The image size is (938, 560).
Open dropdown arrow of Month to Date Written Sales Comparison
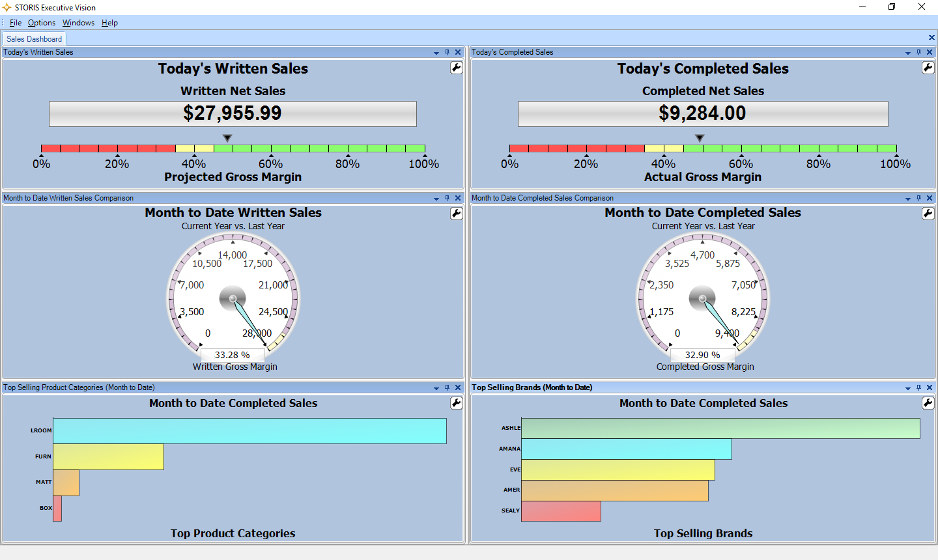[x=436, y=199]
